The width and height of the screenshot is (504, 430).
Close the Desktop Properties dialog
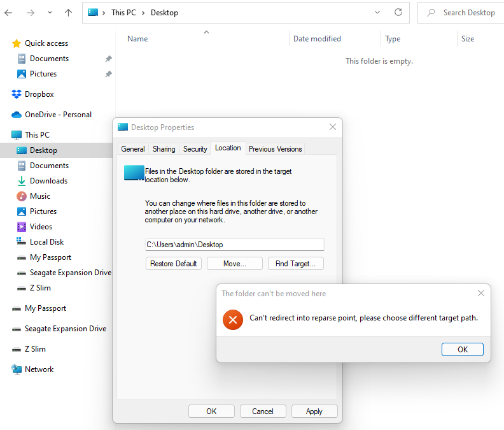333,127
